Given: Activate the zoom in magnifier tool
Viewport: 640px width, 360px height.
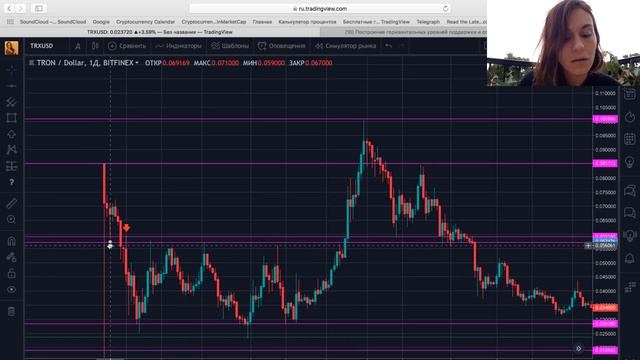Looking at the screenshot, I should (x=11, y=220).
